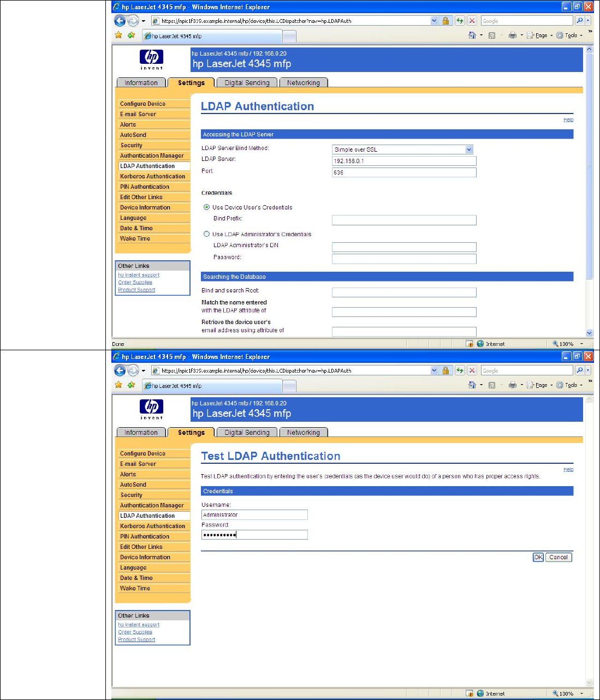Switch to Digital Sending tab on LDAP Authentication page
Image resolution: width=600 pixels, height=700 pixels.
pos(247,83)
